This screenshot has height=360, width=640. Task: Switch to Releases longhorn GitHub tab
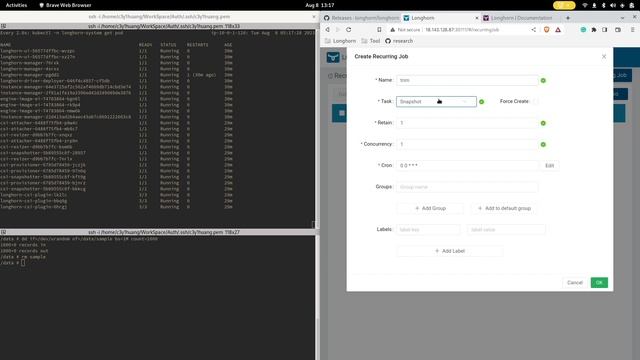coord(362,18)
